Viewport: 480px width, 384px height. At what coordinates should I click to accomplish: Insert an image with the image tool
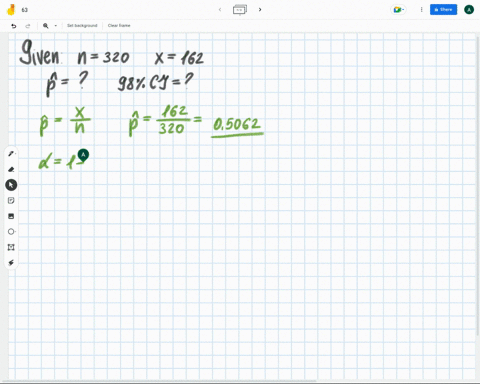11,216
